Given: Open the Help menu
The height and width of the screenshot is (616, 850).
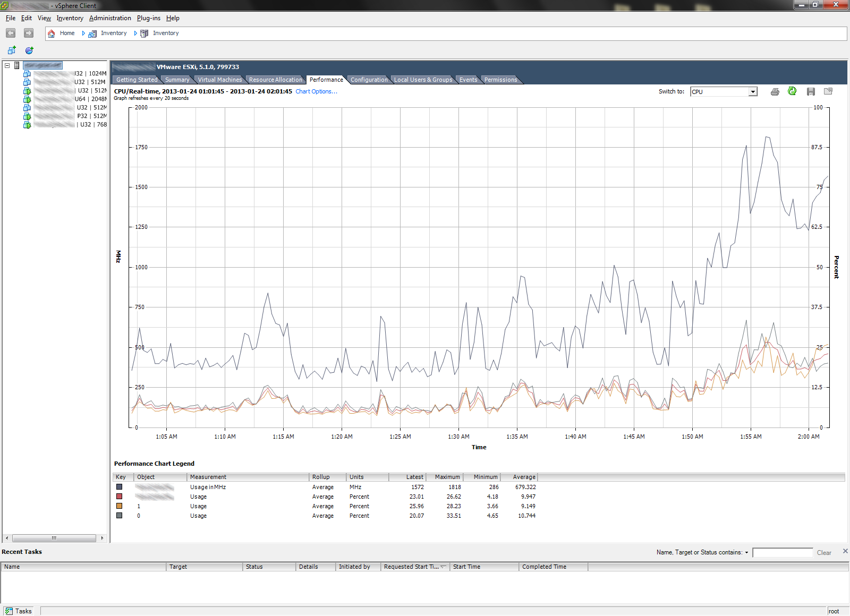Looking at the screenshot, I should coord(173,18).
